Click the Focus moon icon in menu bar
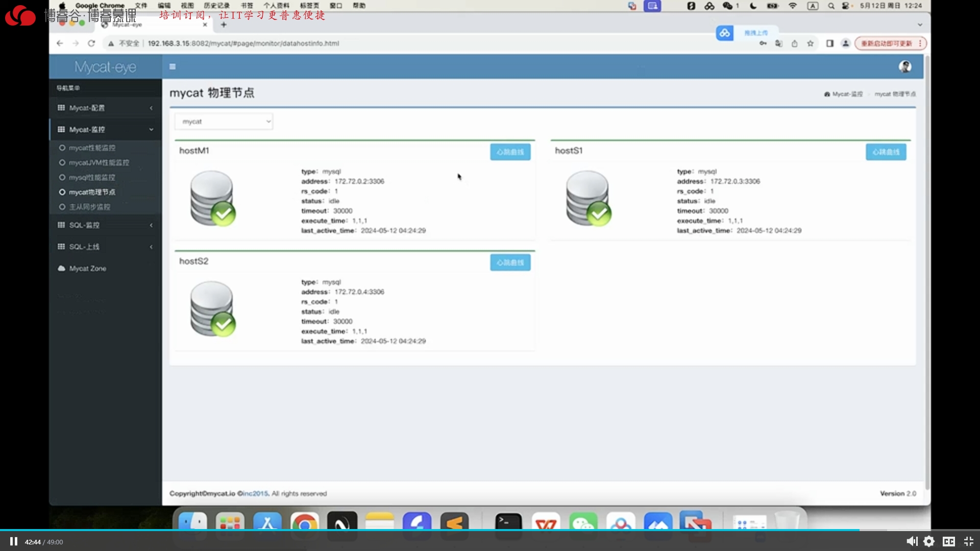The image size is (980, 551). [x=753, y=6]
